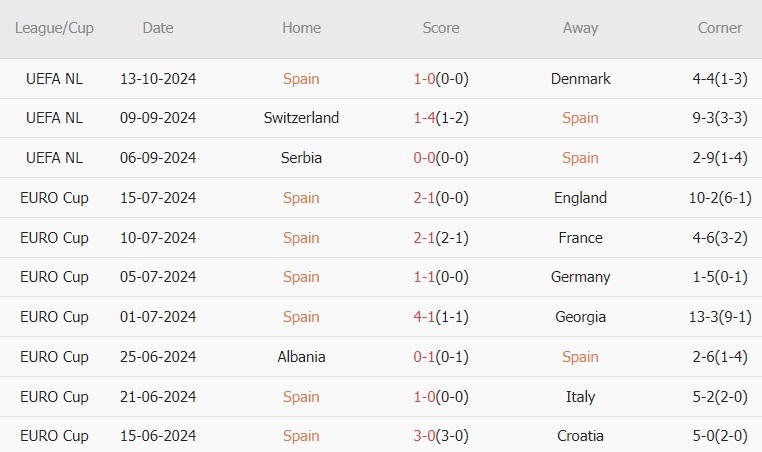
Task: Click the Germany team name
Action: [580, 277]
